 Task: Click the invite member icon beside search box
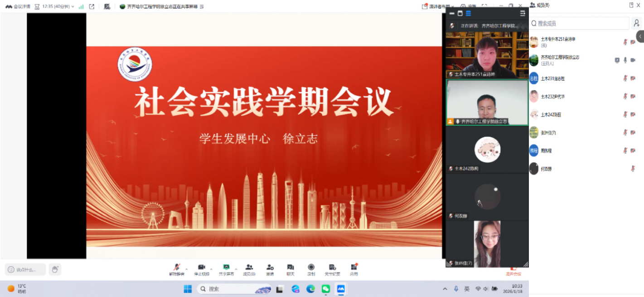tap(637, 23)
